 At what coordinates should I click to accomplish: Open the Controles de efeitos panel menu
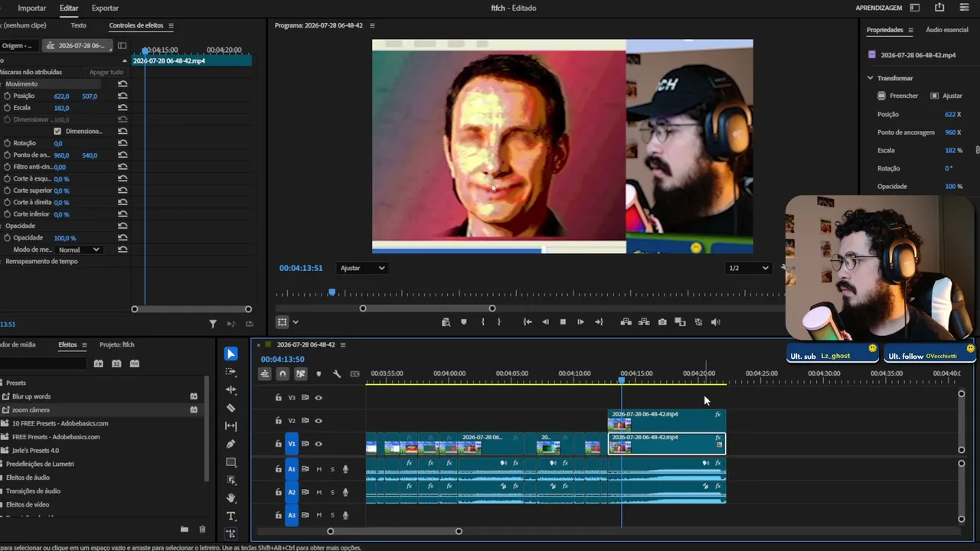click(171, 25)
